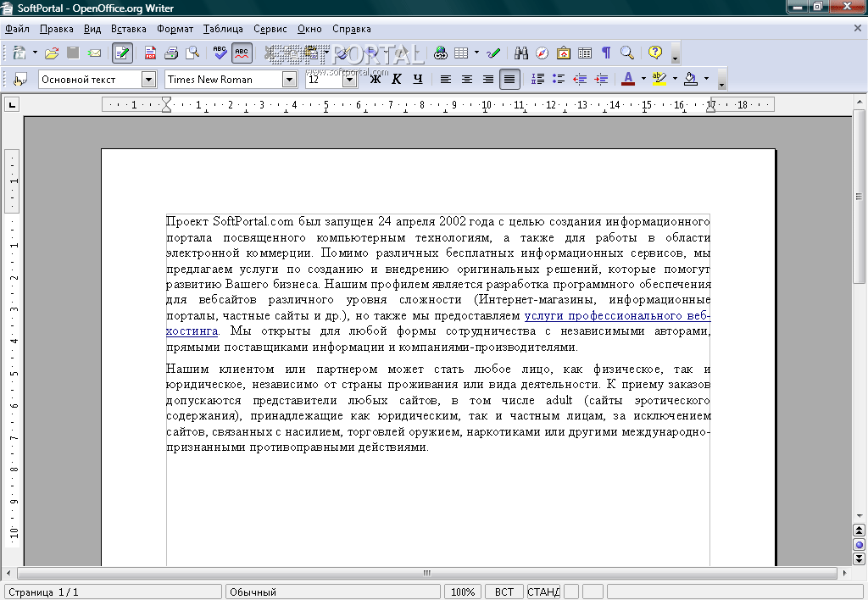Open font size dropdown
The height and width of the screenshot is (600, 868).
349,80
